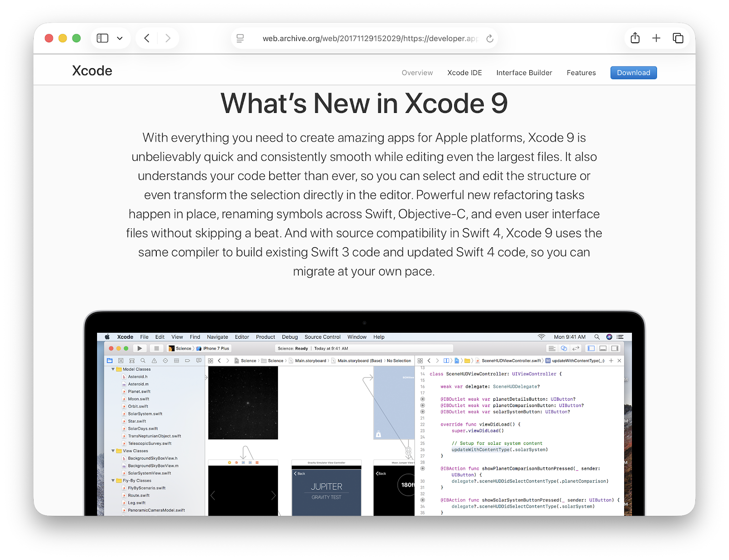Click the Xcode Run play button
Image resolution: width=729 pixels, height=560 pixels.
point(139,348)
